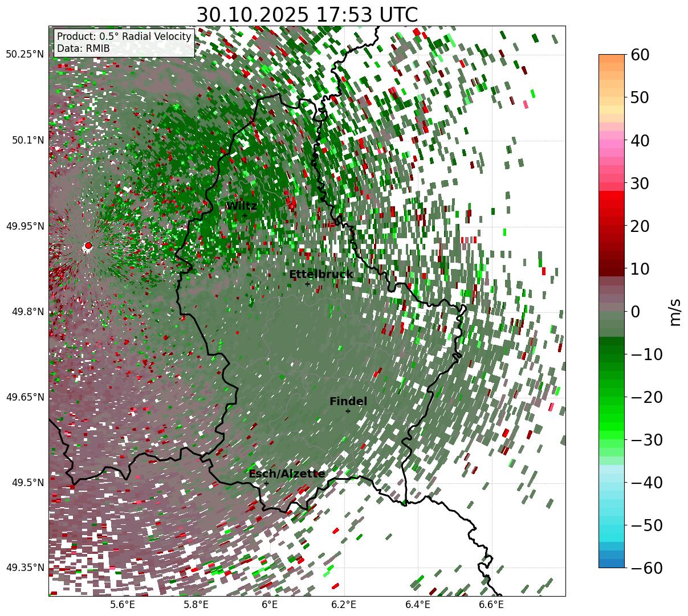Click the 49.5°N latitude label
688x616 pixels.
click(27, 483)
